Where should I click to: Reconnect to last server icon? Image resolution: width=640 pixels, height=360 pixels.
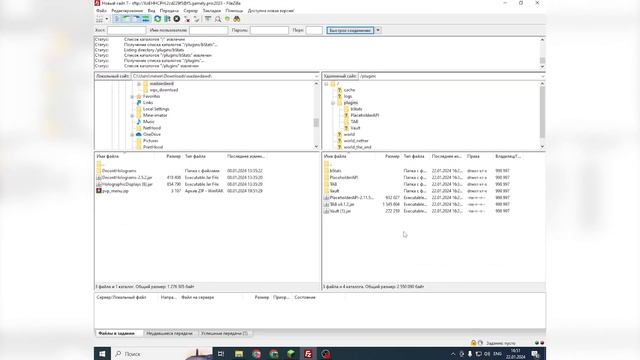coord(196,19)
